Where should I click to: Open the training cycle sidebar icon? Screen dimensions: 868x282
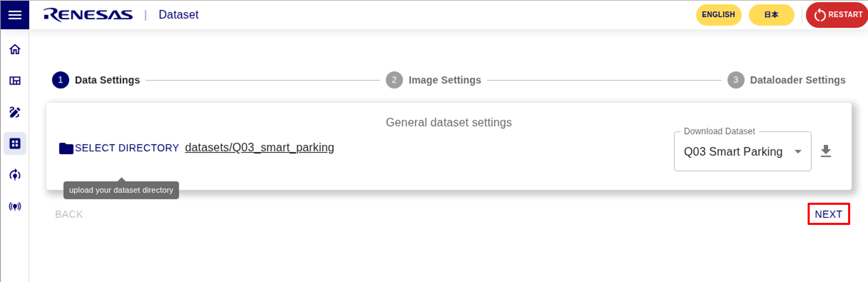tap(15, 175)
